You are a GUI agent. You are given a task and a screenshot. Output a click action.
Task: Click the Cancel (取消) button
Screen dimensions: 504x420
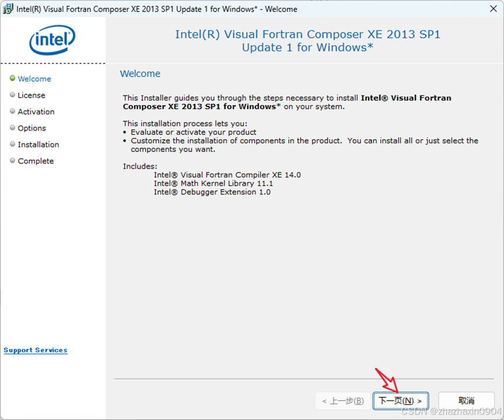tap(466, 401)
